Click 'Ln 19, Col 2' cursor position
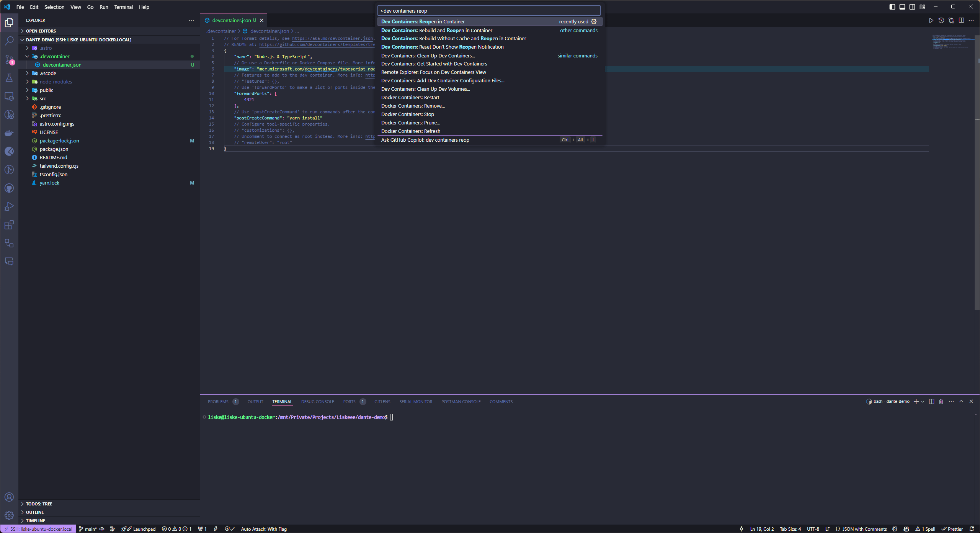This screenshot has width=980, height=533. coord(762,529)
